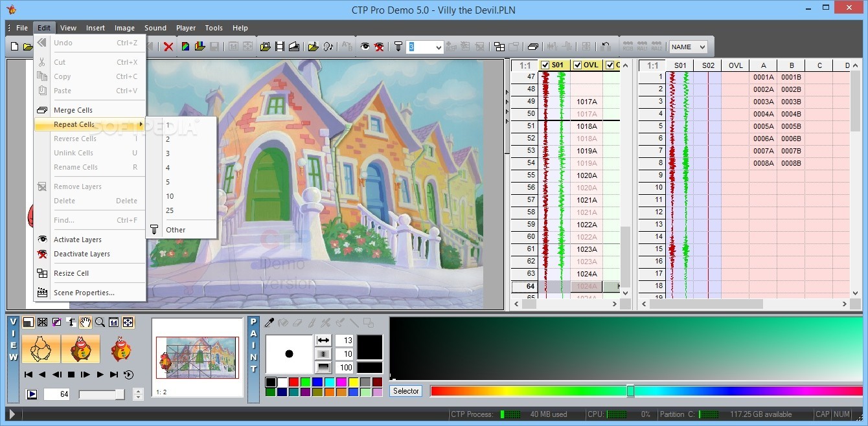The height and width of the screenshot is (426, 868).
Task: Click cell 1020A in OVL column
Action: pos(587,175)
